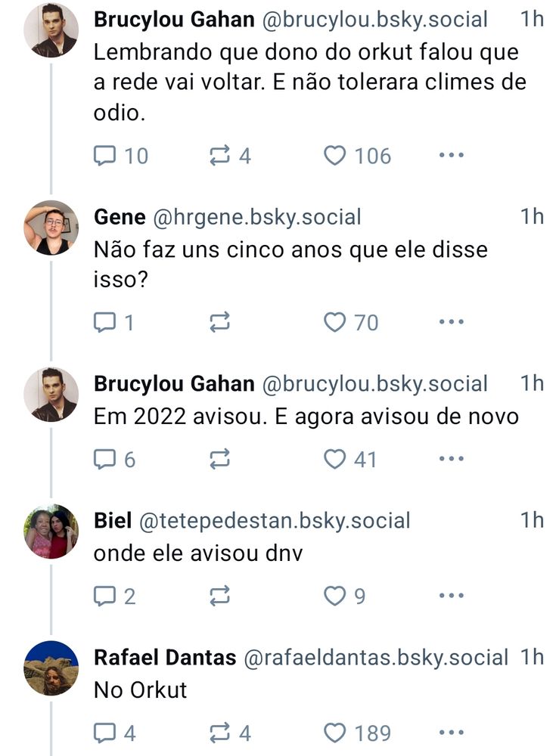Repost Rafael Dantas's 'No Orkut' reply
The image size is (556, 756).
point(219,733)
